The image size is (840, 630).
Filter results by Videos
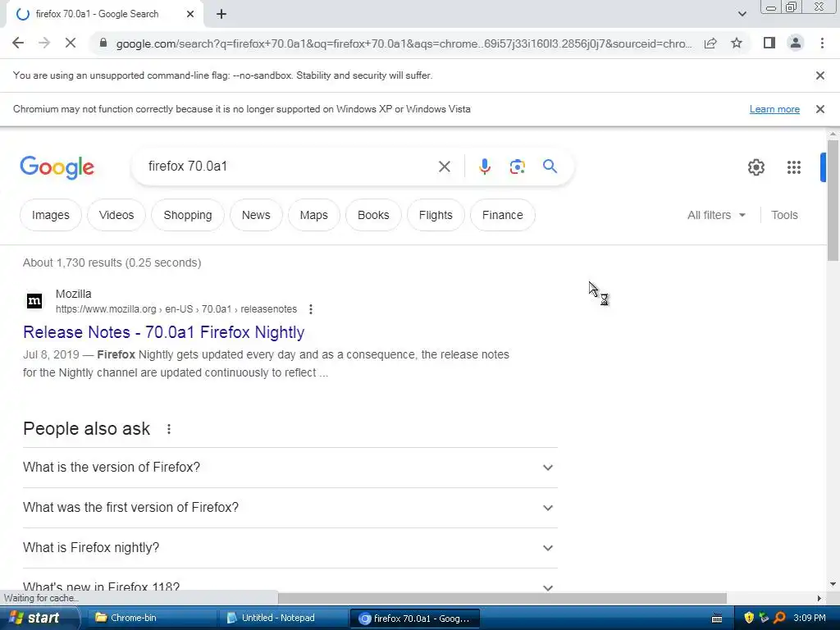tap(116, 216)
